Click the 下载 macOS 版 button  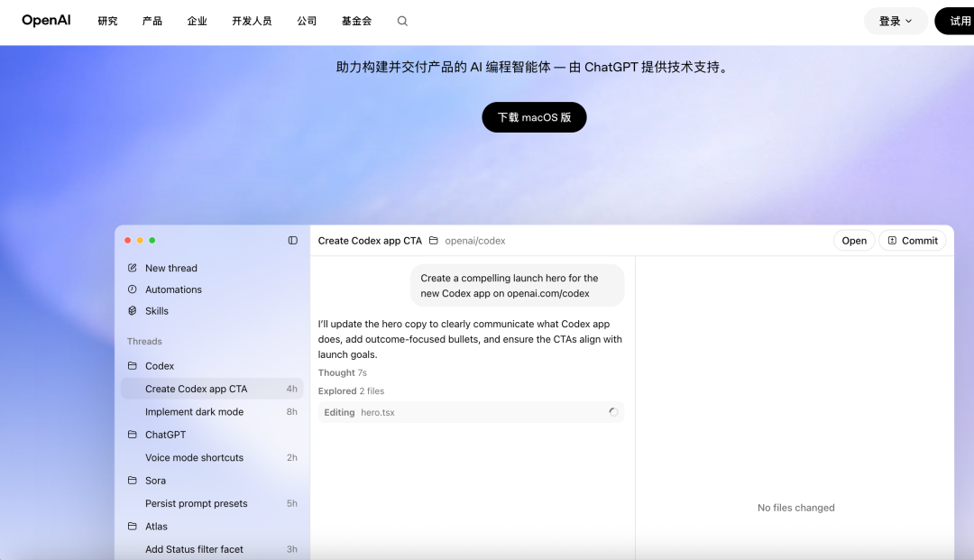(534, 117)
